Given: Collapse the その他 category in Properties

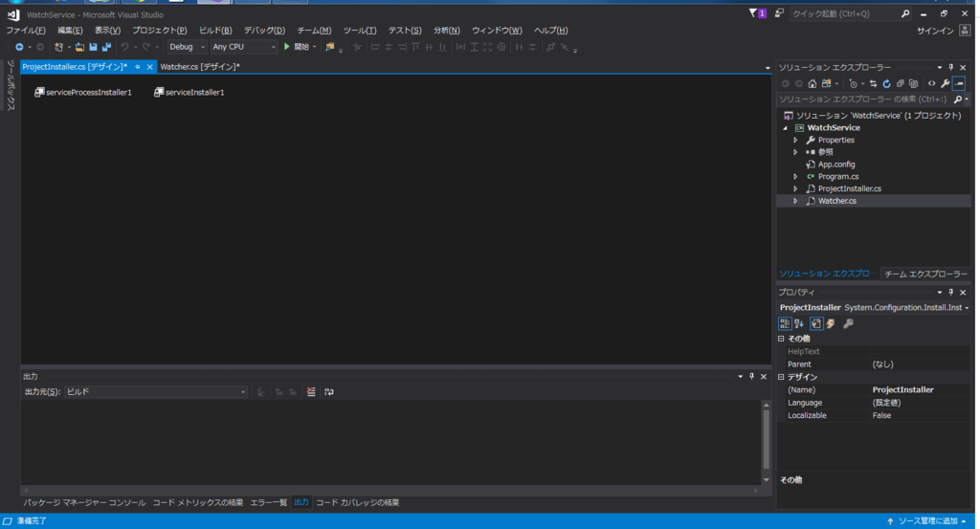Looking at the screenshot, I should pyautogui.click(x=781, y=339).
